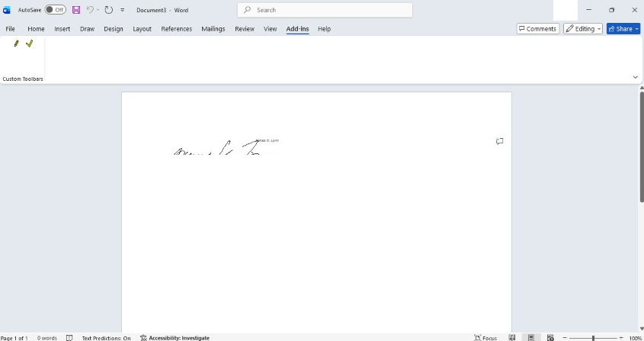644x341 pixels.
Task: Select the Add-ins tab
Action: [x=297, y=29]
